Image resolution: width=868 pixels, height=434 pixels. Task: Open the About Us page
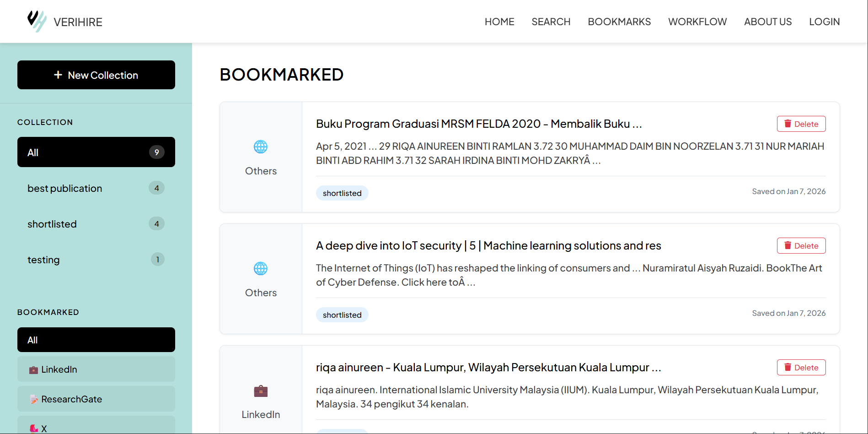coord(767,22)
